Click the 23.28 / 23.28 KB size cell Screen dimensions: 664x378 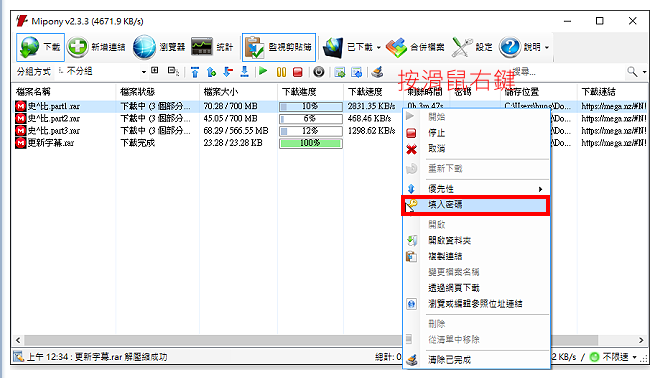pos(233,143)
